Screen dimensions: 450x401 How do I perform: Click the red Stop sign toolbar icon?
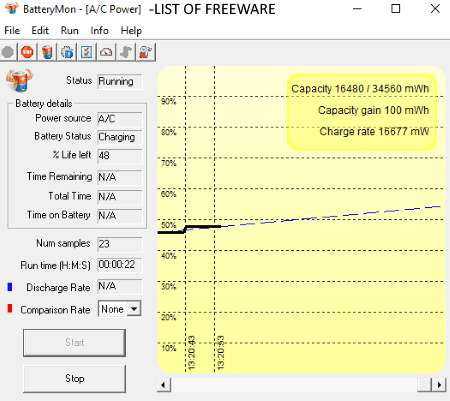pos(27,52)
